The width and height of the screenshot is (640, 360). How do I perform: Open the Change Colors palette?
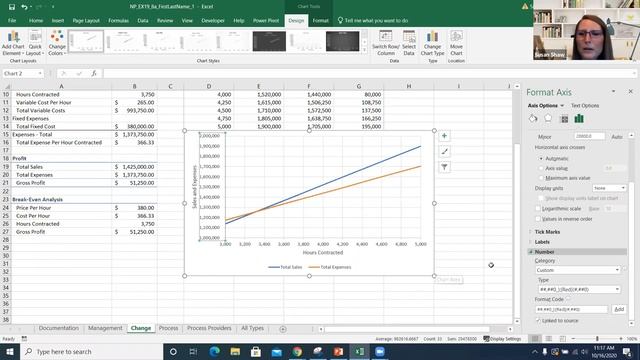pos(57,43)
